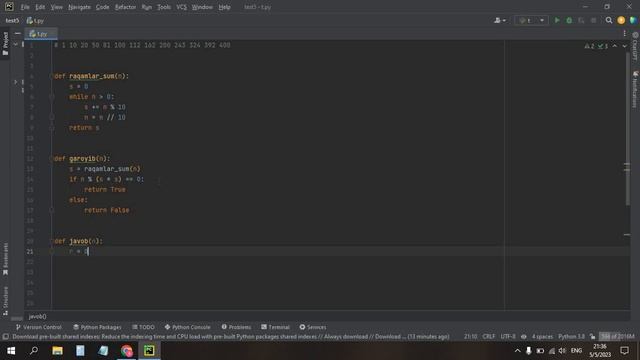Open the View menu
Image resolution: width=640 pixels, height=360 pixels.
pyautogui.click(x=56, y=7)
